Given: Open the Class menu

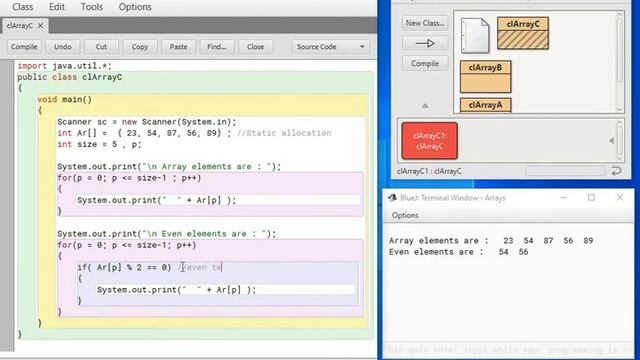Looking at the screenshot, I should coord(22,7).
